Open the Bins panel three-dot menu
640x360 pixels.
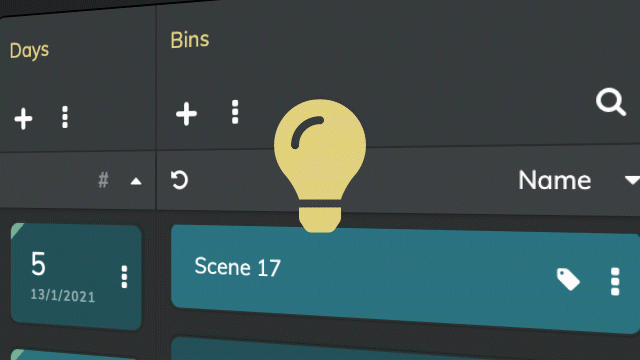tap(235, 112)
